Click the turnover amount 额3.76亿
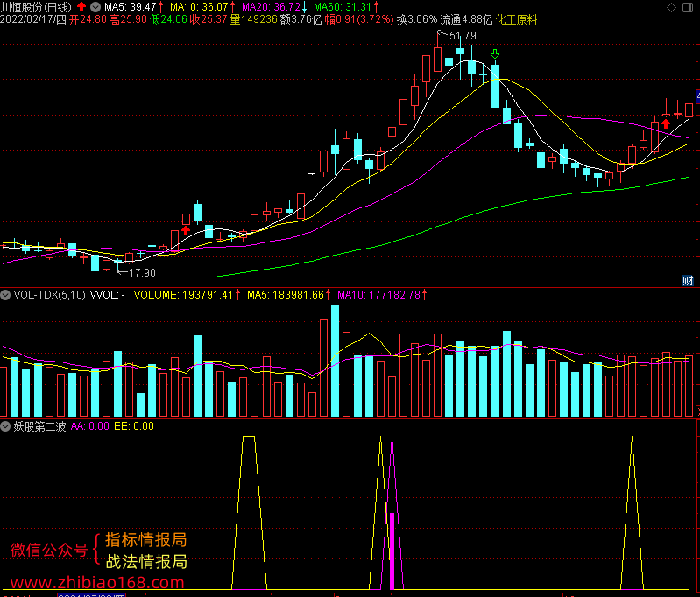 pyautogui.click(x=301, y=19)
